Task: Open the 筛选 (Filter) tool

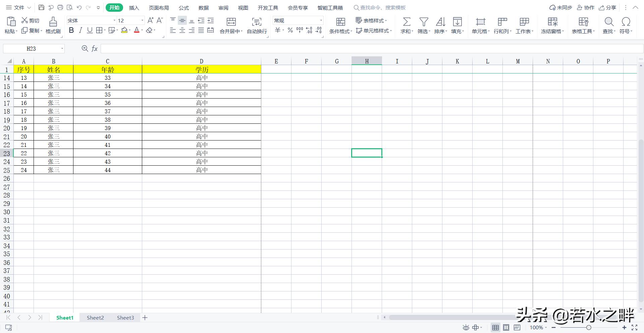Action: (x=423, y=25)
